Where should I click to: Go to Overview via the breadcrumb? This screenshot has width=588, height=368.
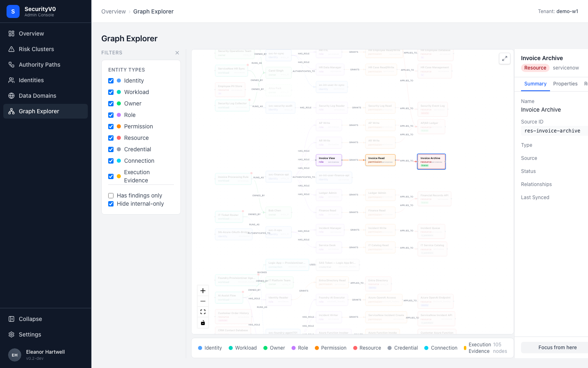114,11
